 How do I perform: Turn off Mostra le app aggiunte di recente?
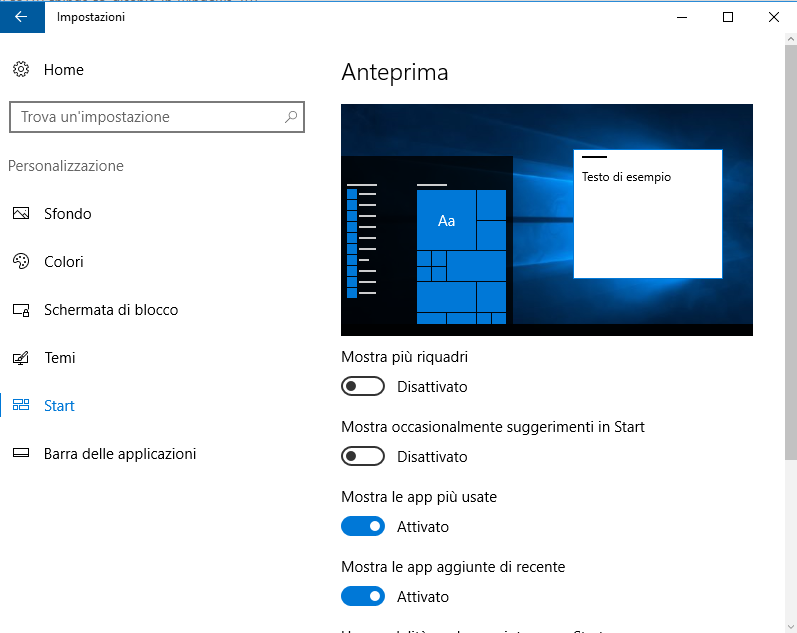click(x=363, y=596)
